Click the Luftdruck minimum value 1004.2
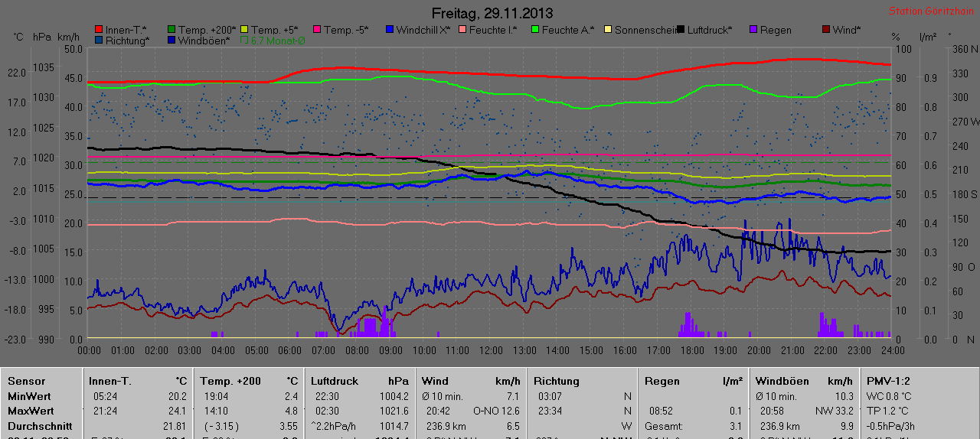Image resolution: width=980 pixels, height=439 pixels. (x=394, y=396)
